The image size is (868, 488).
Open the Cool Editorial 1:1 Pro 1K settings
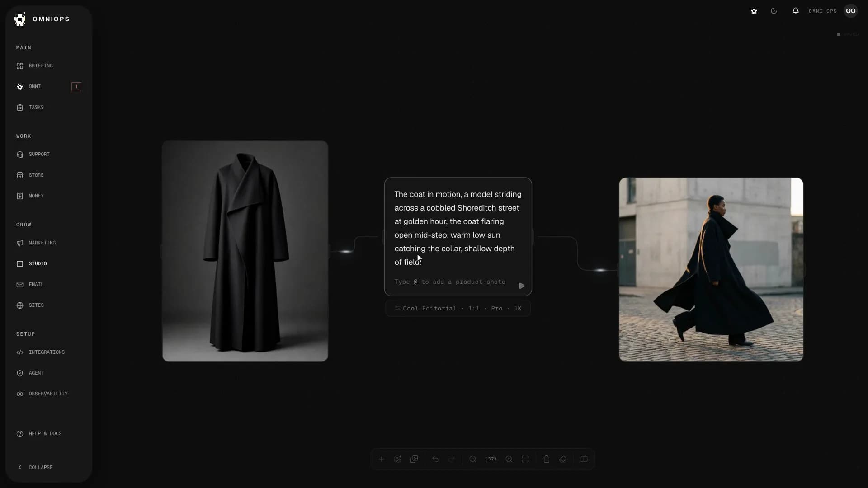coord(458,309)
